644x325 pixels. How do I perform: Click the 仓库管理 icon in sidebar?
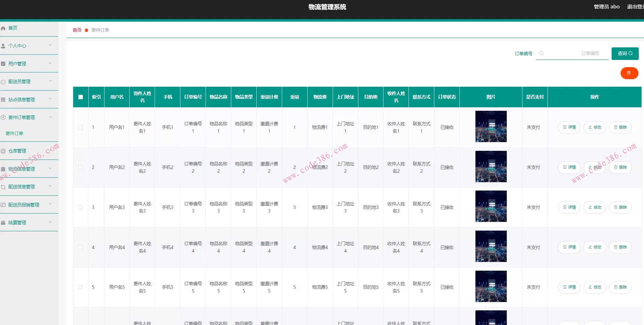[x=3, y=151]
